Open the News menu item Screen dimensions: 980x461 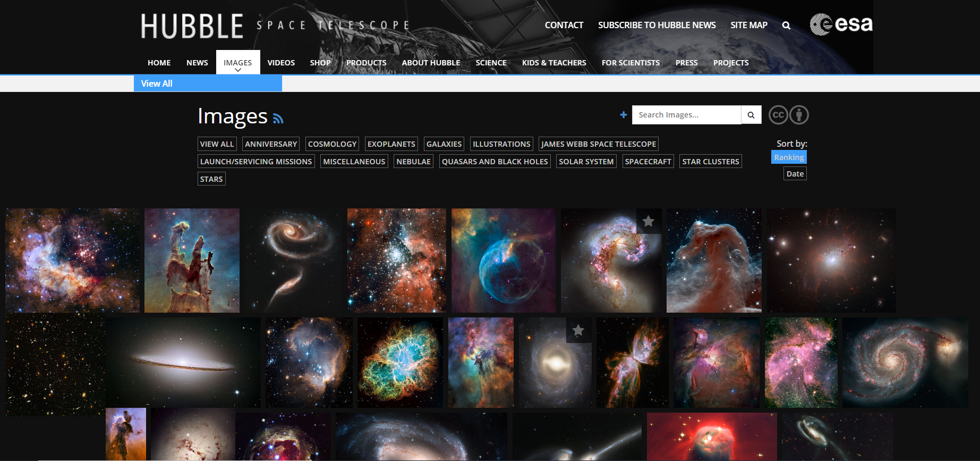click(x=197, y=63)
